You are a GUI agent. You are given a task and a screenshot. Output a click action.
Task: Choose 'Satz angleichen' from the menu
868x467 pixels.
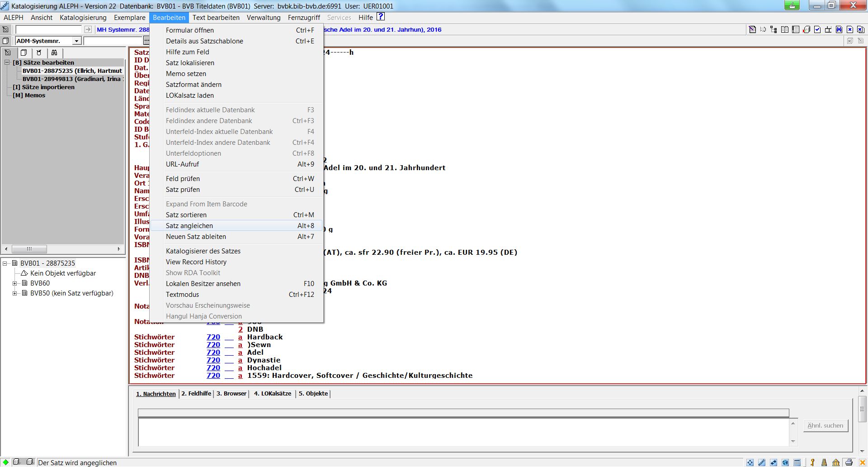(189, 226)
